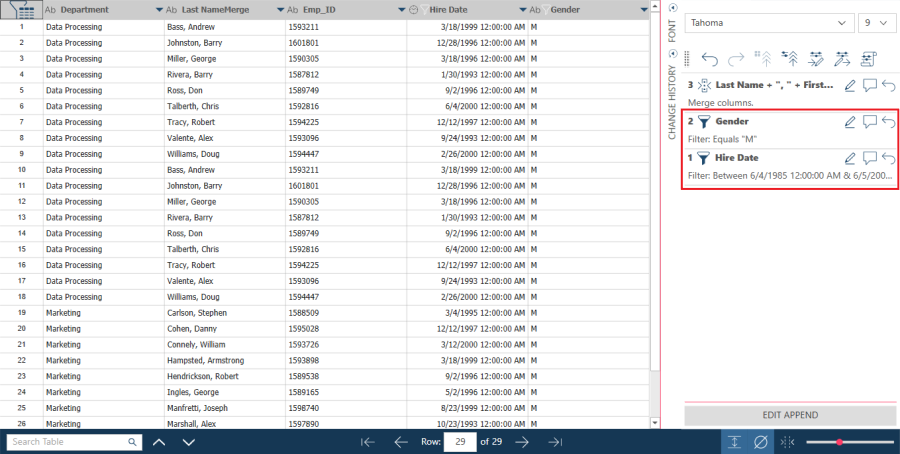
Task: Jump to the last row using navigation arrow
Action: click(555, 442)
